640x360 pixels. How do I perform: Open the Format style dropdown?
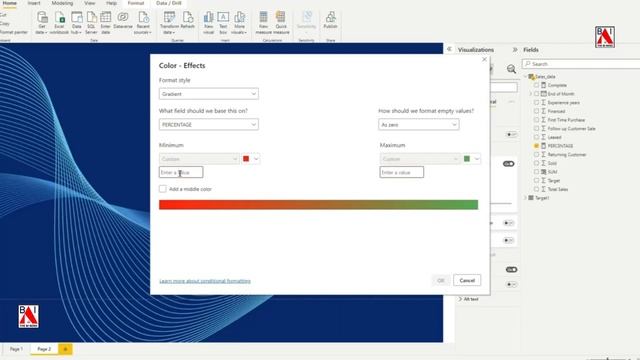pyautogui.click(x=209, y=94)
